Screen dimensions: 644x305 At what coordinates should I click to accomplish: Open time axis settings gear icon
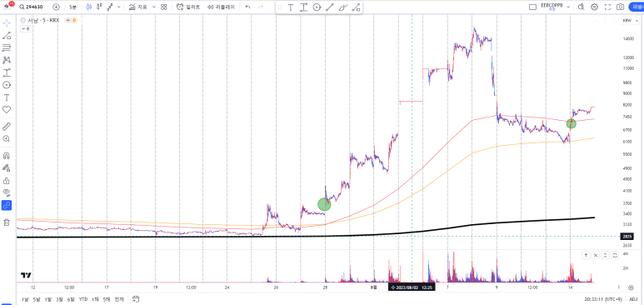click(x=631, y=287)
